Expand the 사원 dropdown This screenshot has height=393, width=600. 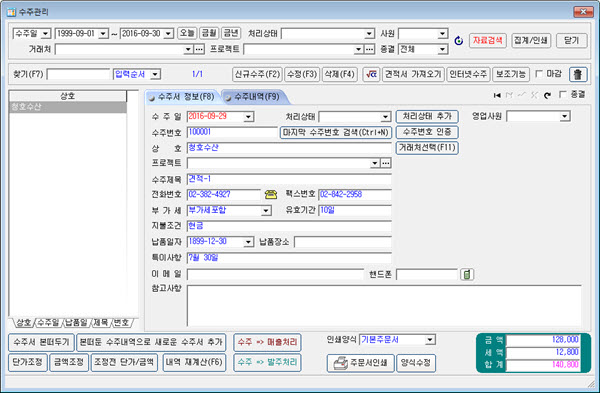click(442, 34)
